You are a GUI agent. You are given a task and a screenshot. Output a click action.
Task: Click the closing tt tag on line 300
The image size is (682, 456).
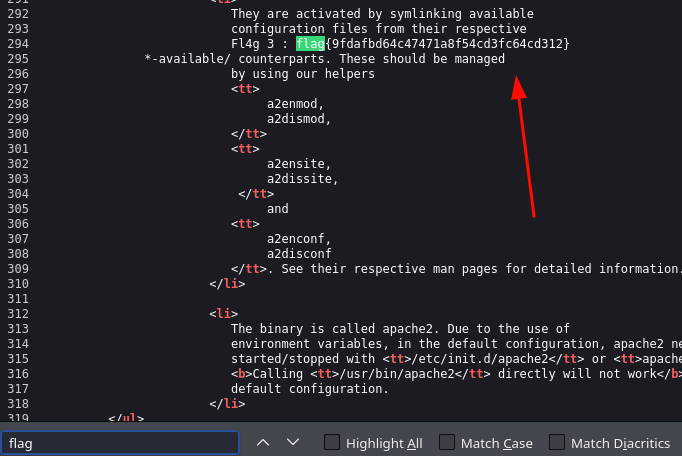coord(249,134)
